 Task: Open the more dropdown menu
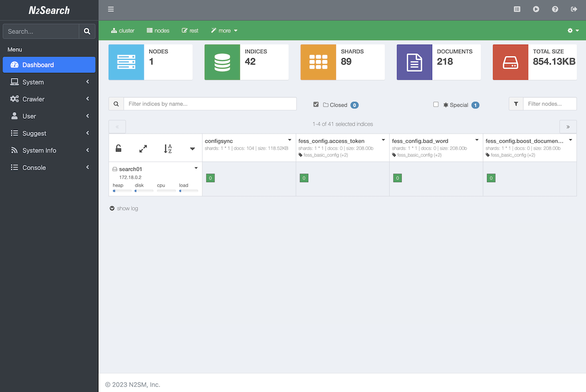pyautogui.click(x=224, y=31)
